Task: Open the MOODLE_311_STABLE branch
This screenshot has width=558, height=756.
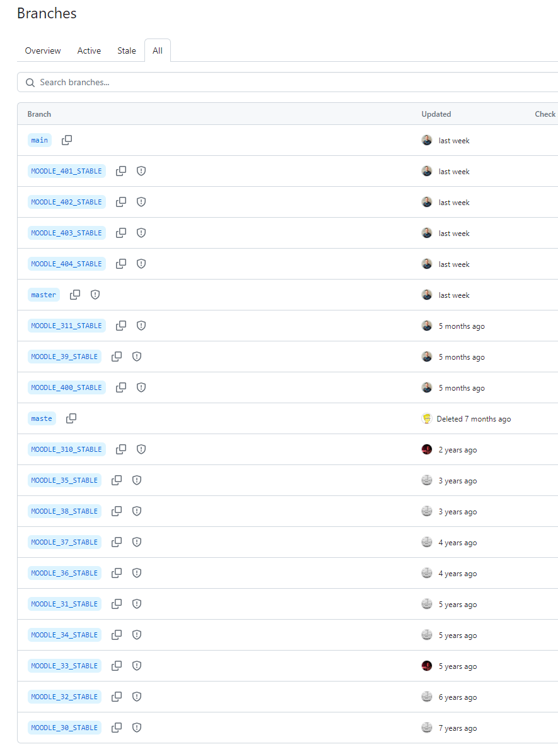Action: [x=66, y=326]
